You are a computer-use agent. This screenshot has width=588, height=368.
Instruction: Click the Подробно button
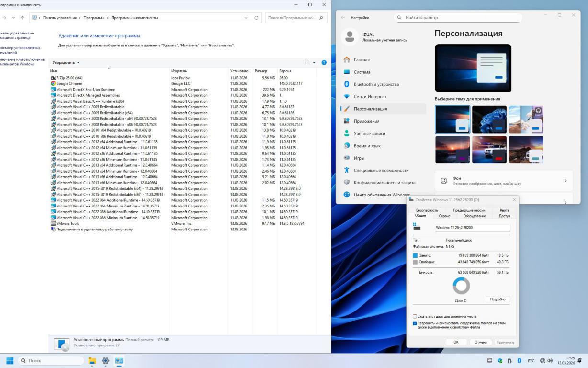click(498, 299)
